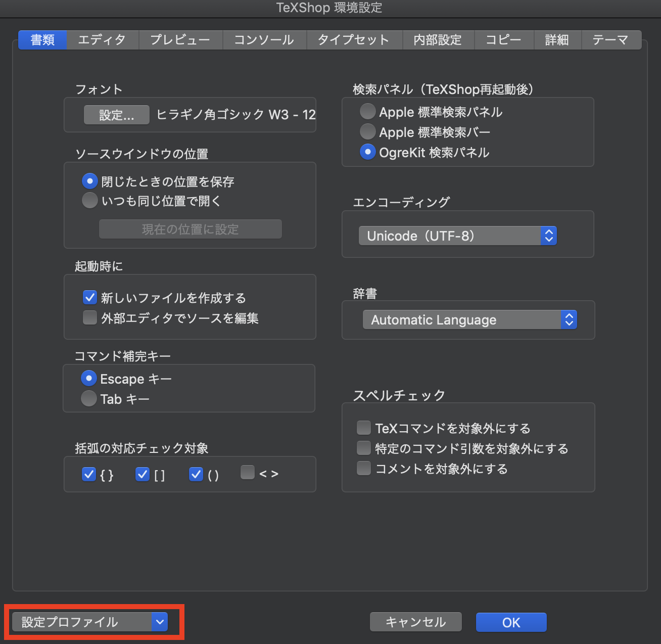Image resolution: width=661 pixels, height=644 pixels.
Task: Enable the < > bracket check checkbox
Action: click(248, 472)
